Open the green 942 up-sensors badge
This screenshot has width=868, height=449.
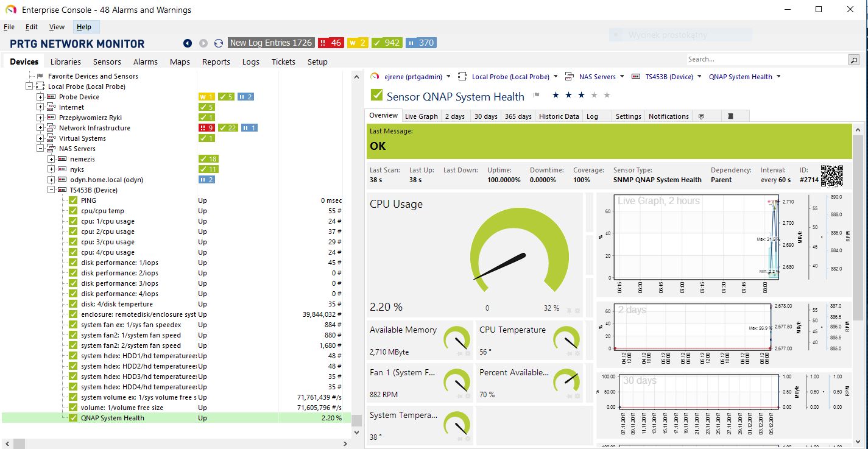point(387,43)
